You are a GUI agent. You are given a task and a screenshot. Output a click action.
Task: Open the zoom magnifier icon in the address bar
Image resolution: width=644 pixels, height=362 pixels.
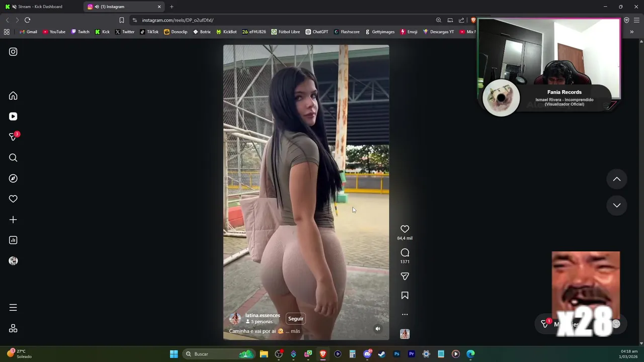click(438, 20)
